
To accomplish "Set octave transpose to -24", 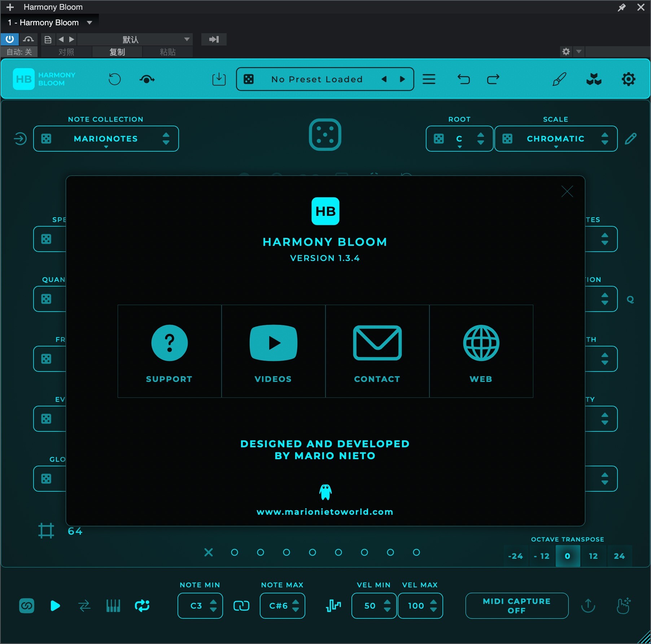I will coord(516,556).
